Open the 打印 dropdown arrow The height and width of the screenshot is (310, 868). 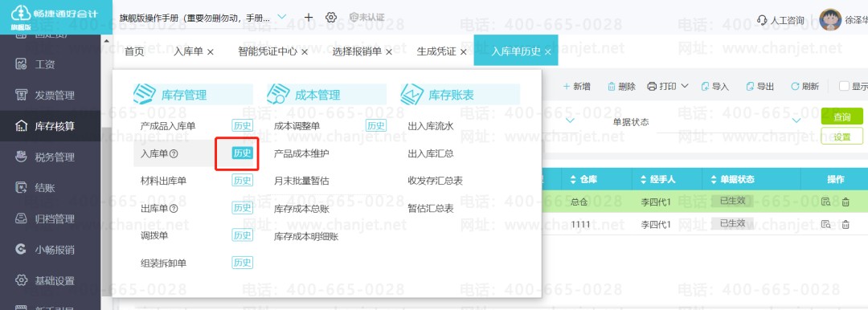pos(685,87)
